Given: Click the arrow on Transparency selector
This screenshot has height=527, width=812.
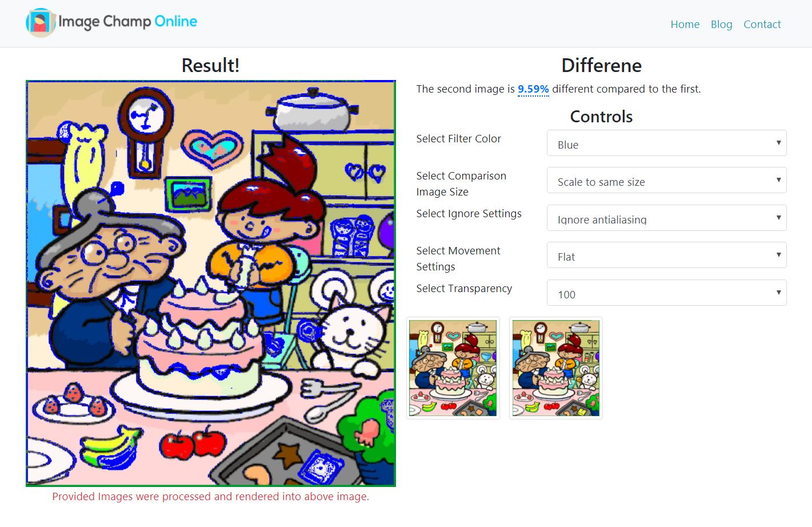Looking at the screenshot, I should 778,293.
